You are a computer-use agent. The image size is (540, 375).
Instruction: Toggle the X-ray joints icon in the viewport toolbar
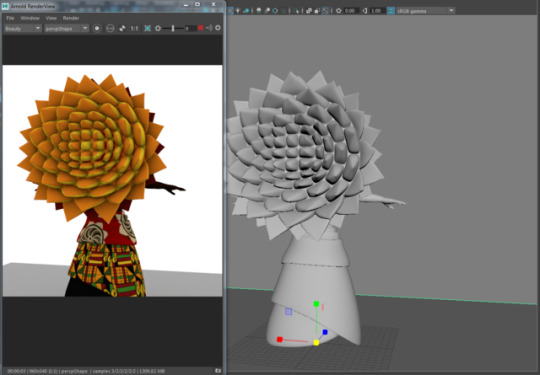317,11
